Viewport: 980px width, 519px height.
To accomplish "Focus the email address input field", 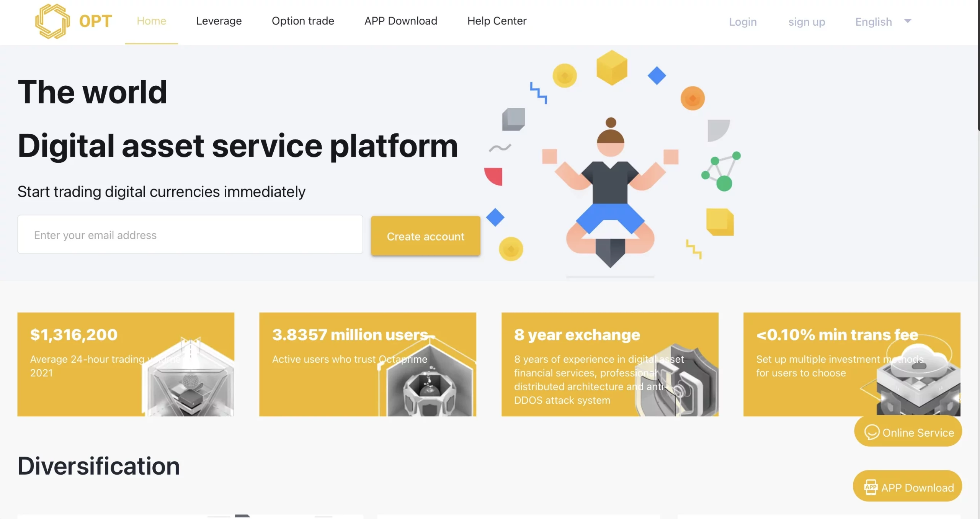I will coord(190,234).
